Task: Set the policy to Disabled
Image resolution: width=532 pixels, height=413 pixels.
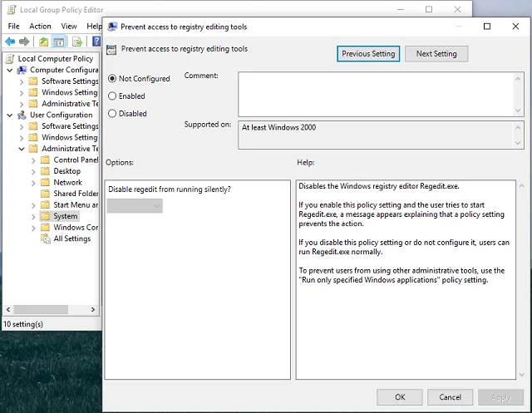Action: pos(112,114)
